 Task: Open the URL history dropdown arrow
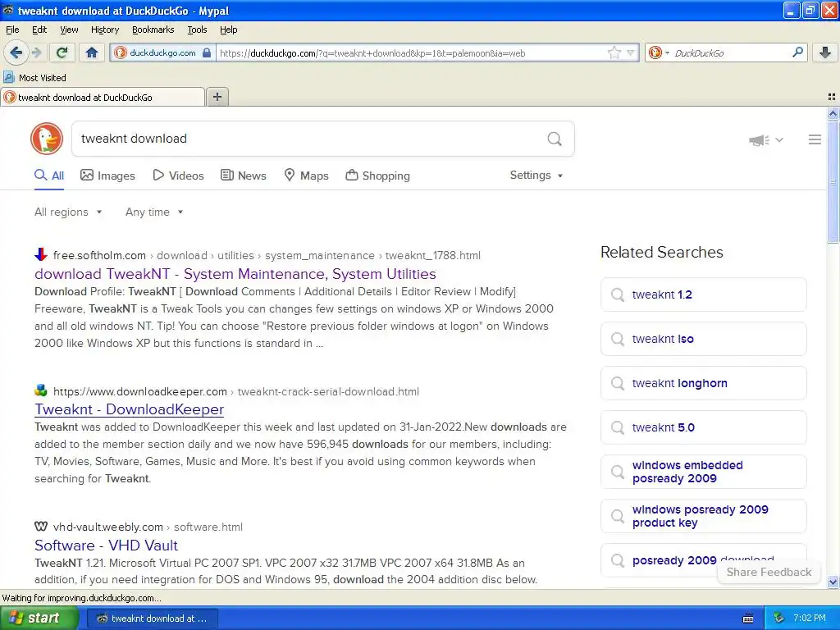coord(631,52)
